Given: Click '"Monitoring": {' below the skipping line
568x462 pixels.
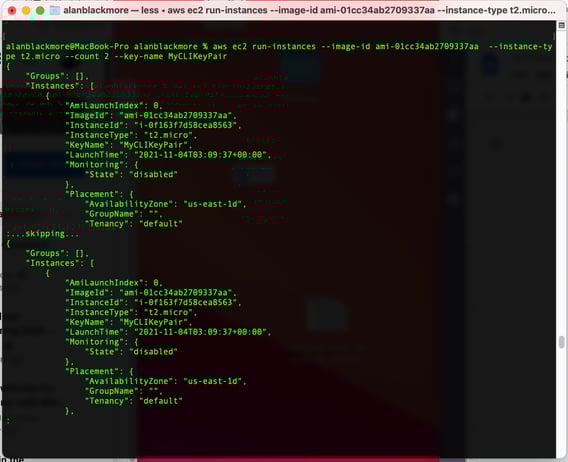Looking at the screenshot, I should click(102, 342).
